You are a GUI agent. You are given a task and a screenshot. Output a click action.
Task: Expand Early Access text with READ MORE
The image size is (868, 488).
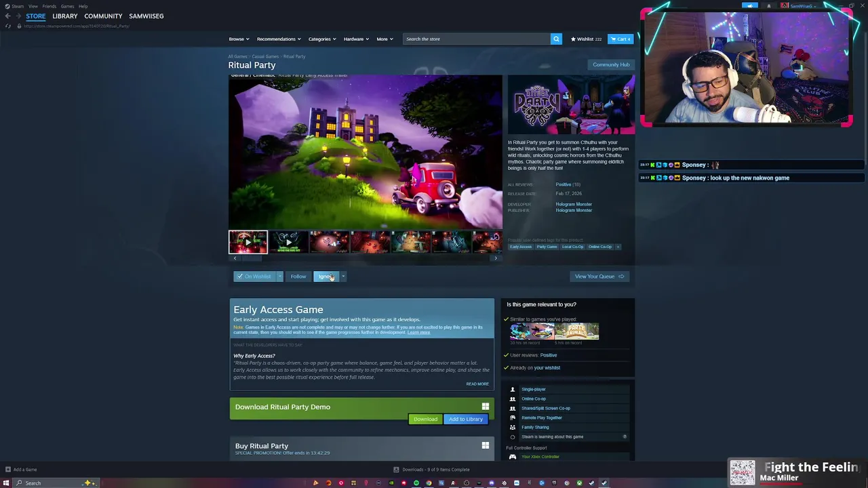tap(477, 384)
